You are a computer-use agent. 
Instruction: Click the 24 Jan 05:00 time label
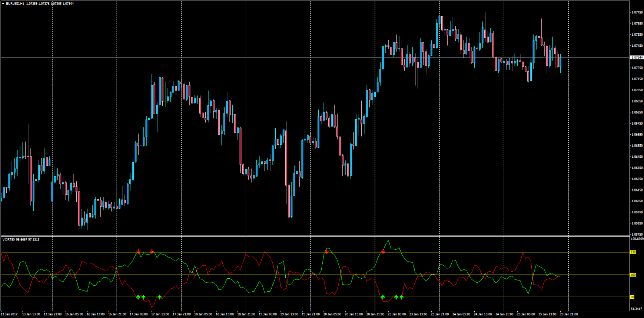coord(461,314)
